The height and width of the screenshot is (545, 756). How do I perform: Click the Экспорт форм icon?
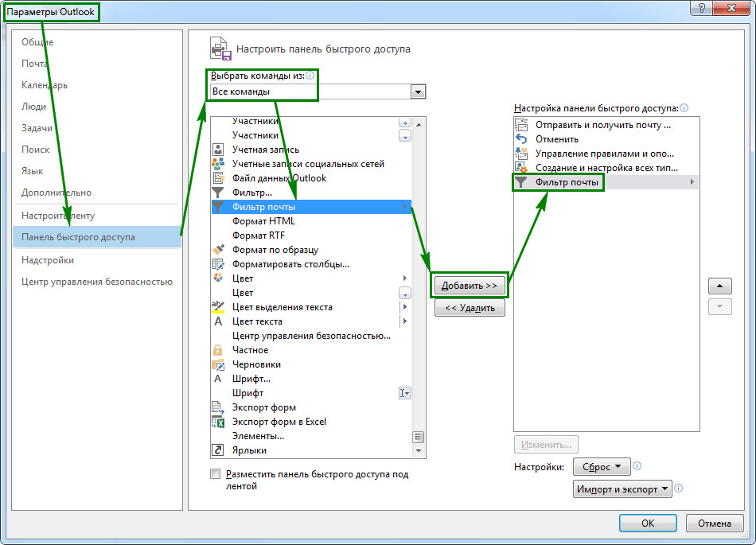[218, 407]
